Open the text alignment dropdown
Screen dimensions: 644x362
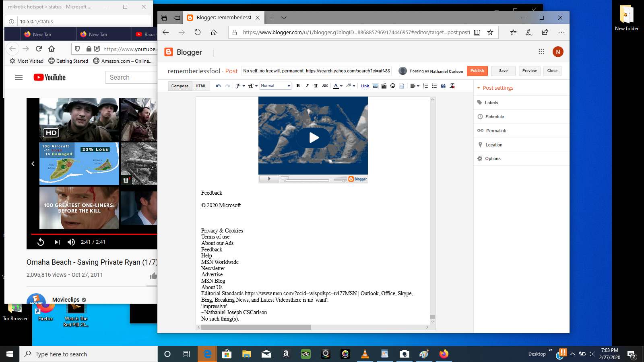click(x=415, y=86)
